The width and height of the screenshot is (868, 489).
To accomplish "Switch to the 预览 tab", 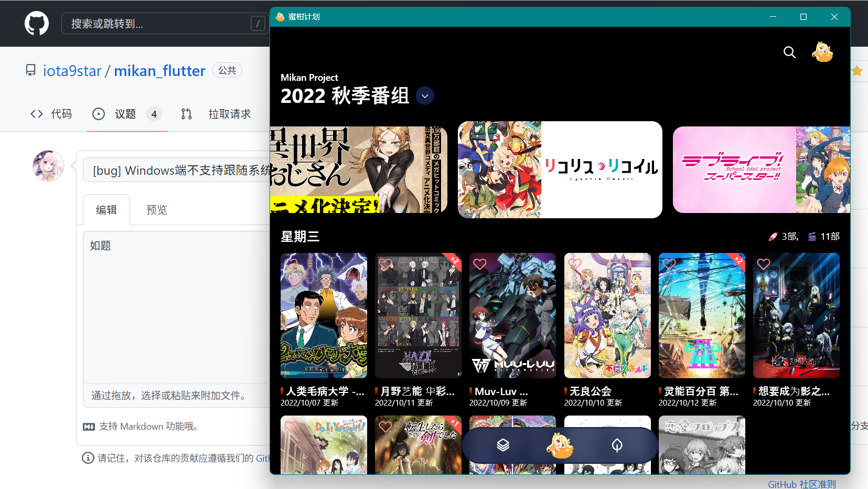I will coord(156,209).
